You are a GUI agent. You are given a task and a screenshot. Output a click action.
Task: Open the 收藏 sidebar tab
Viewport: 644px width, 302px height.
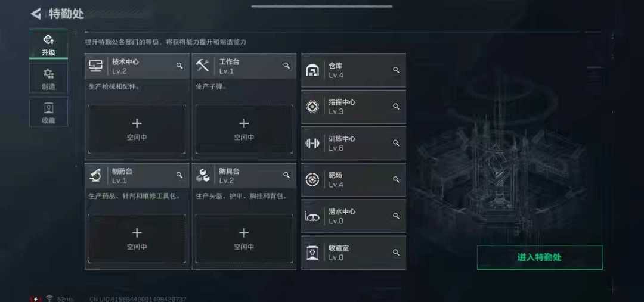click(48, 113)
